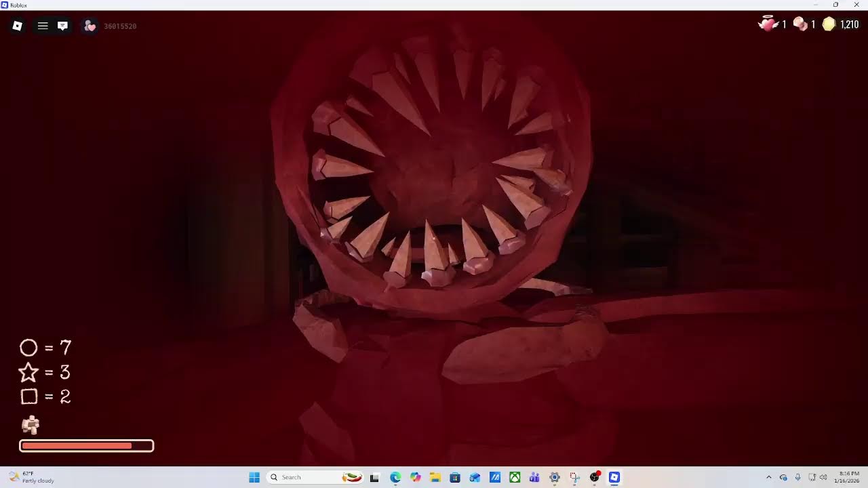Click the gold coin icon
The image size is (868, 488).
[829, 24]
